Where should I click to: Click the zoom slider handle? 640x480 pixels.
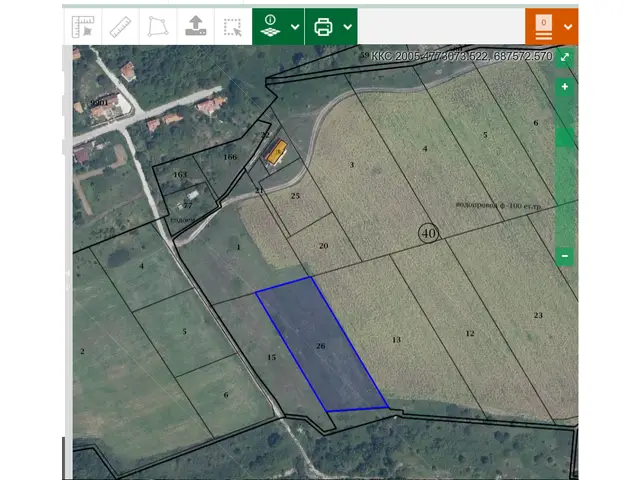tap(565, 137)
